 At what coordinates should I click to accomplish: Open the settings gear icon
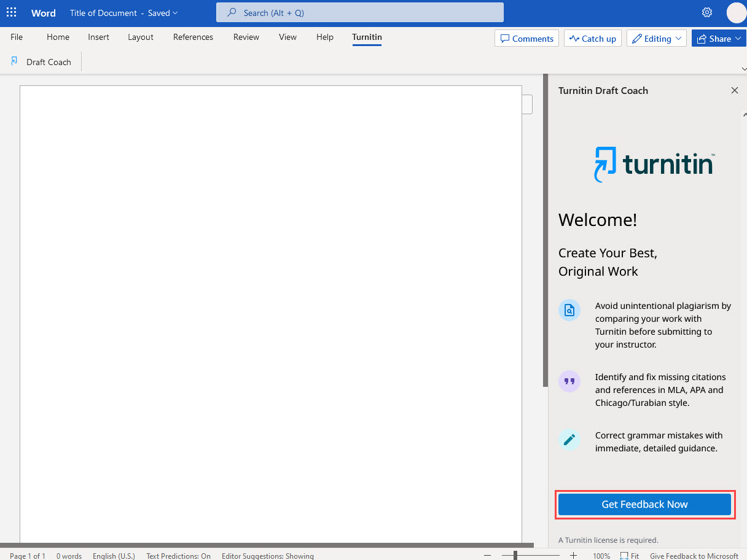click(707, 12)
